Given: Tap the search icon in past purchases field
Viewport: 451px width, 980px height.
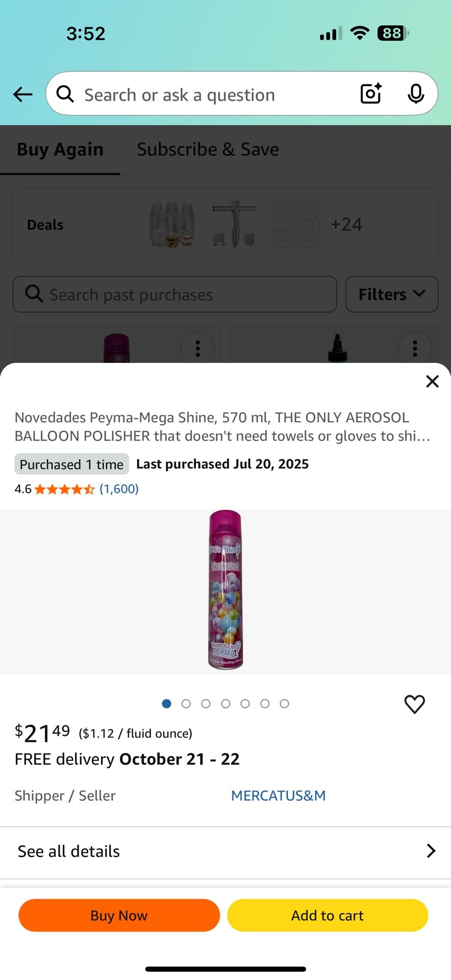Looking at the screenshot, I should click(x=33, y=294).
